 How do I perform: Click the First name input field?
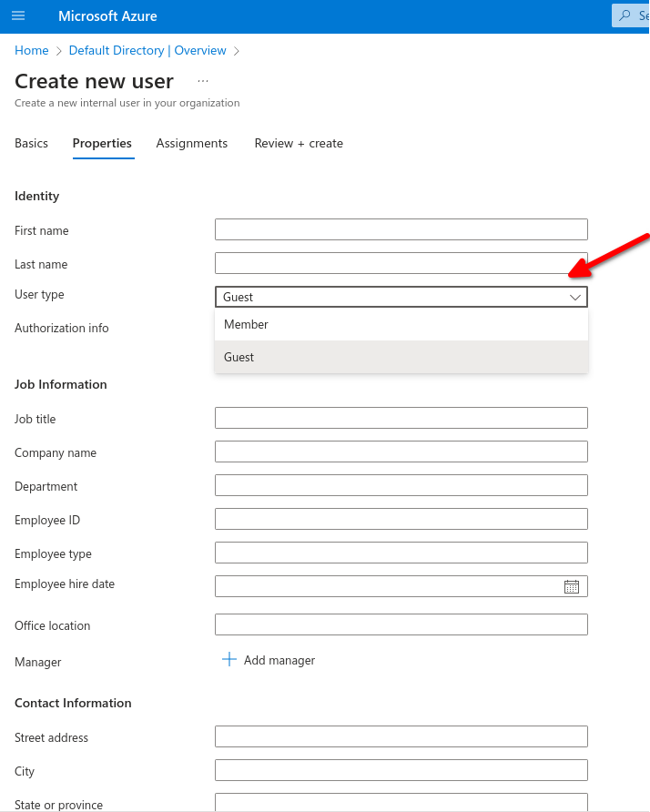401,229
